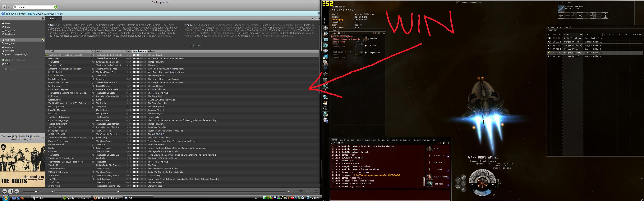Click the Distance column header in EVE overview
The image size is (644, 201).
(x=557, y=35)
